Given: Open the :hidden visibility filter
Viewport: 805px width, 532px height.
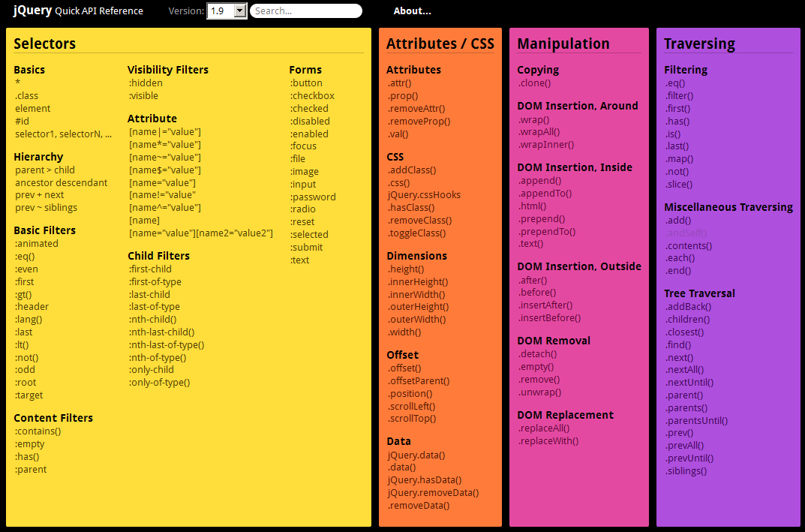Looking at the screenshot, I should [x=146, y=83].
